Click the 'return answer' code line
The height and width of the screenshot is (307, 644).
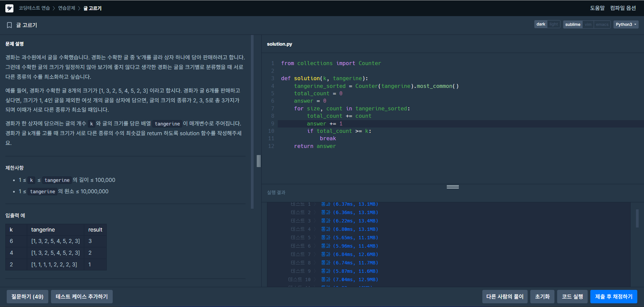[x=315, y=146]
